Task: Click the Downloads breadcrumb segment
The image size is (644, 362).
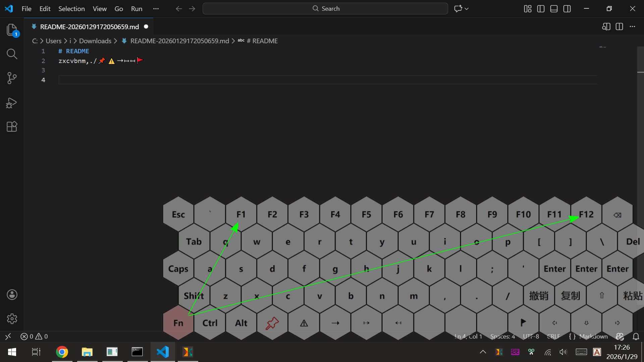Action: 95,41
